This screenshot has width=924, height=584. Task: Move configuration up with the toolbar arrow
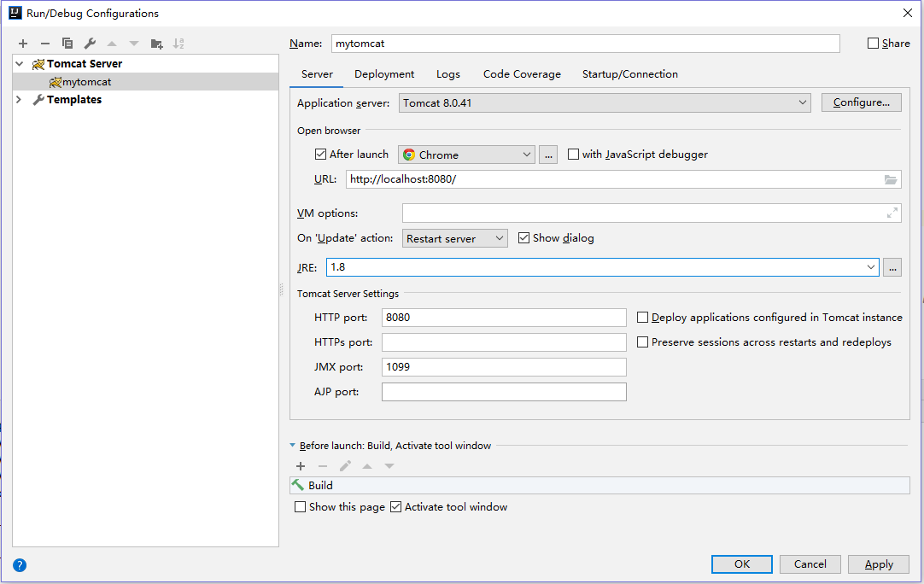(112, 43)
